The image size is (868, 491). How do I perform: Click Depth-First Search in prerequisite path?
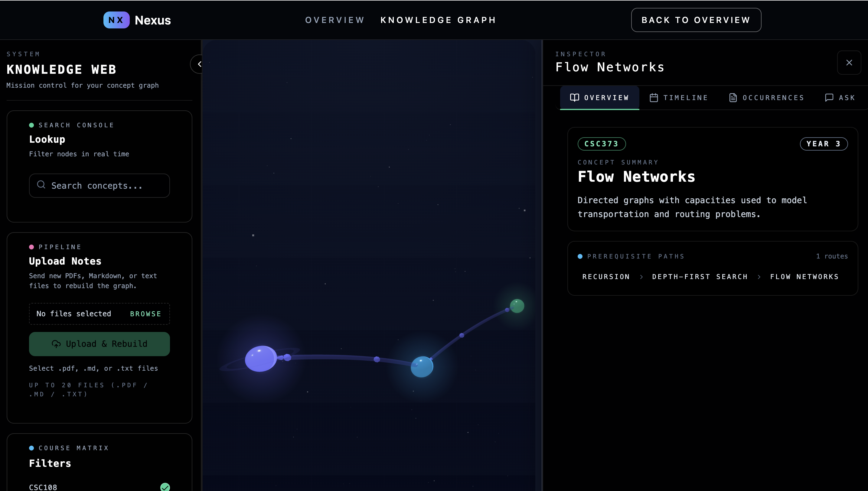click(x=700, y=277)
